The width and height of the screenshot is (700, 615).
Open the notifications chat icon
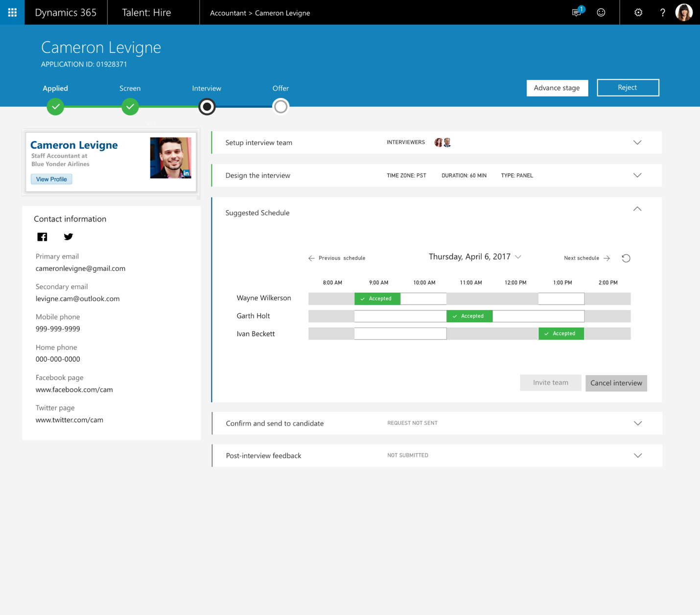coord(577,13)
